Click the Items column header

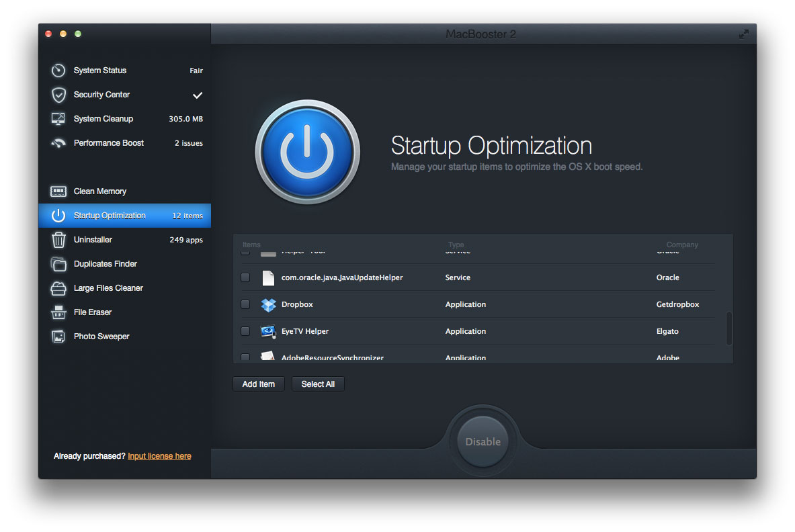pos(251,245)
